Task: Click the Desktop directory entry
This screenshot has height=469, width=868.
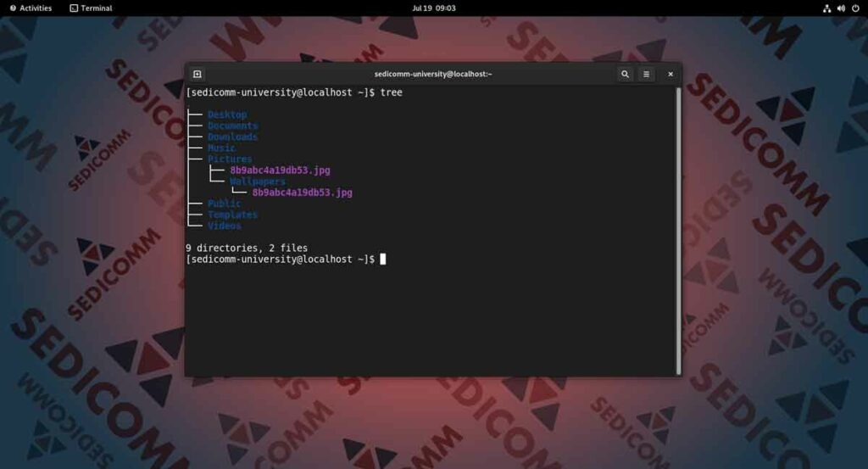Action: click(x=227, y=114)
